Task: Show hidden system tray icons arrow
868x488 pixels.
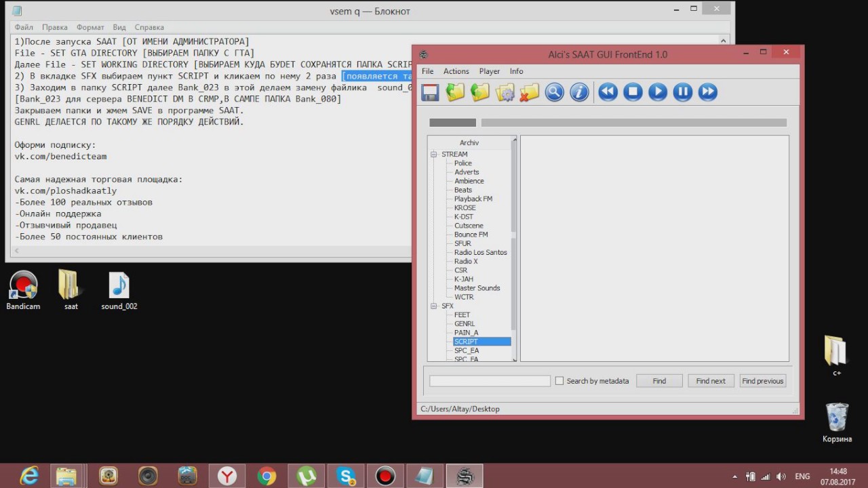Action: click(x=735, y=476)
